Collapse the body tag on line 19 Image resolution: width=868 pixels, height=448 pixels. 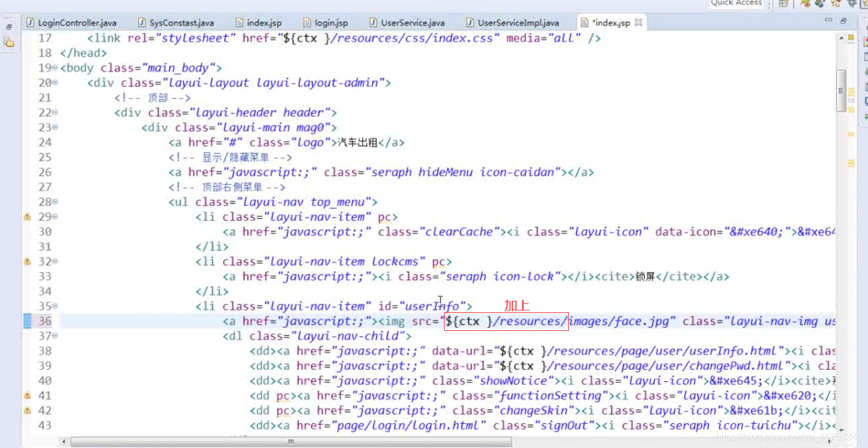[x=55, y=68]
